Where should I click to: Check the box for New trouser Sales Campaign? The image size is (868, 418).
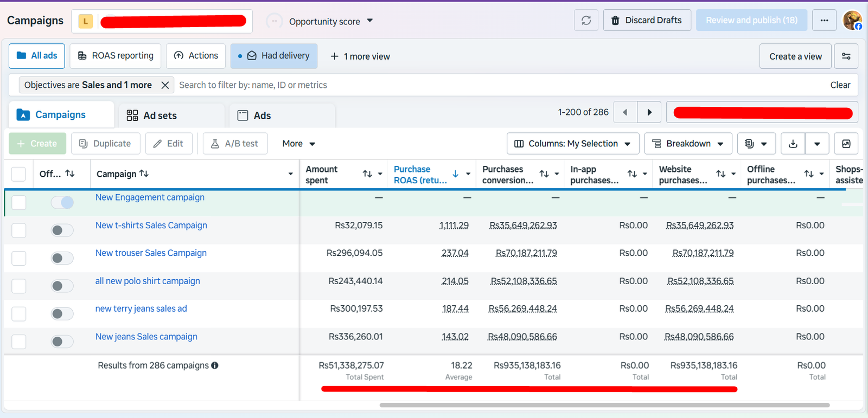[19, 258]
